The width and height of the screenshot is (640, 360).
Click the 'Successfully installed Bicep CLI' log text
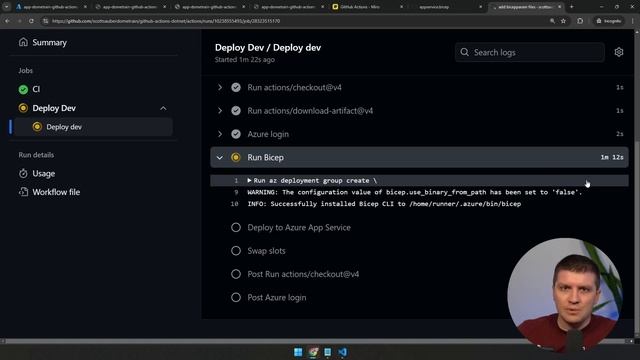[x=384, y=204]
